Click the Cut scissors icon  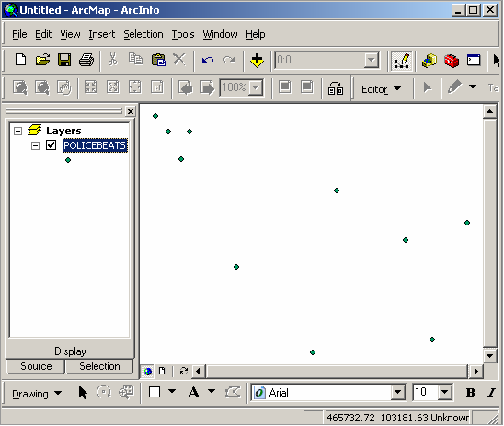pyautogui.click(x=112, y=60)
